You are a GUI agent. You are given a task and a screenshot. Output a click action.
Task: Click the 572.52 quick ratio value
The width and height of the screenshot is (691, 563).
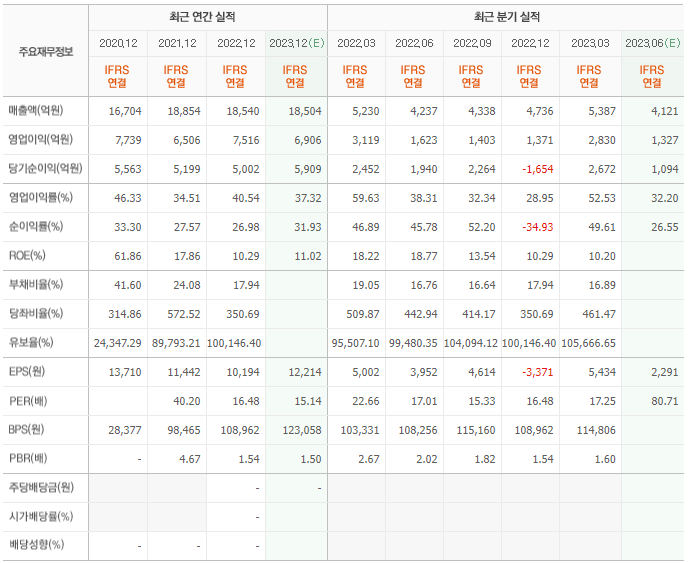[x=184, y=314]
